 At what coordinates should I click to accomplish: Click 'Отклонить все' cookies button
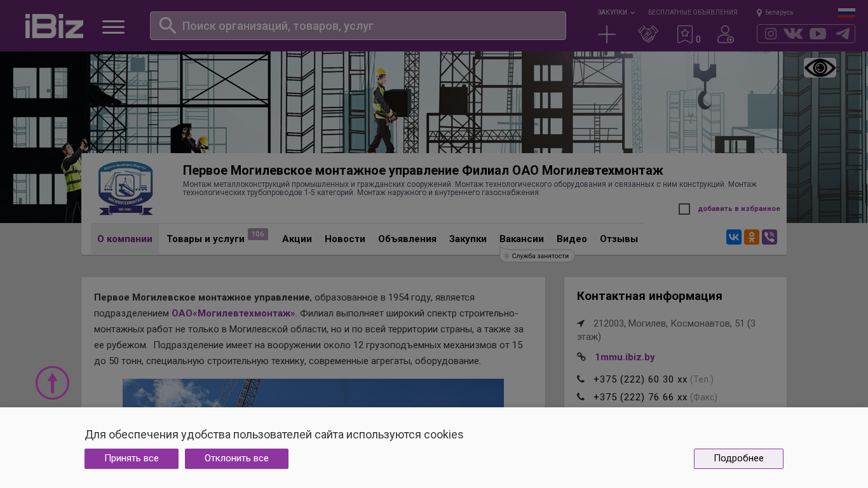coord(236,459)
